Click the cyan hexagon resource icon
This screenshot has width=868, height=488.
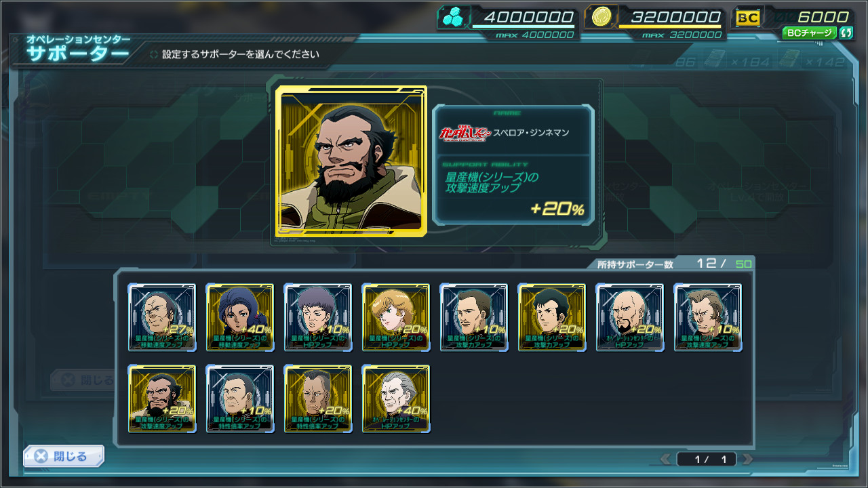pos(452,18)
